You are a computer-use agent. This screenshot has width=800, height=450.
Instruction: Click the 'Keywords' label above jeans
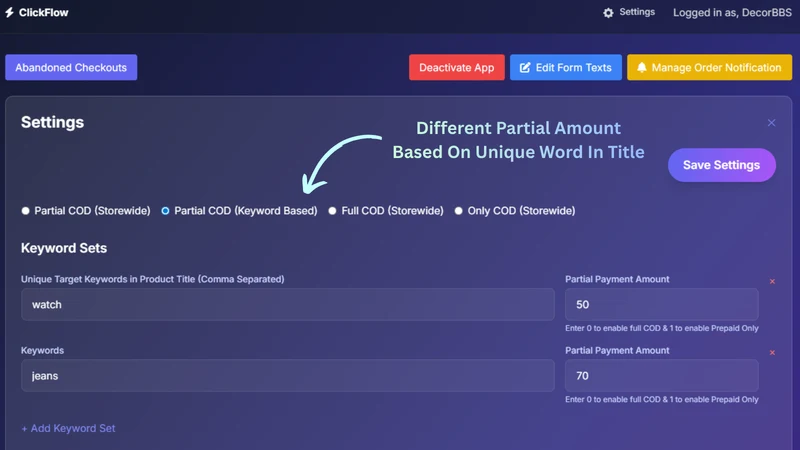point(42,351)
